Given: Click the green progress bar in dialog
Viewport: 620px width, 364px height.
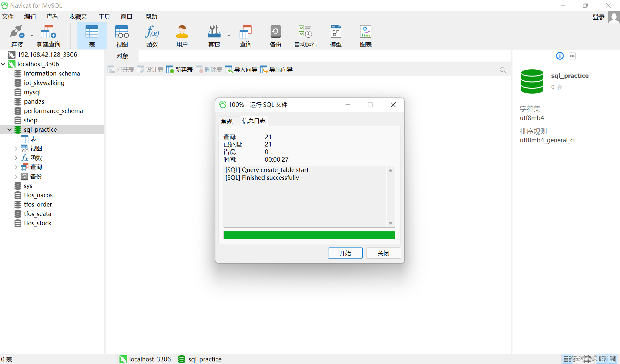Looking at the screenshot, I should [309, 235].
